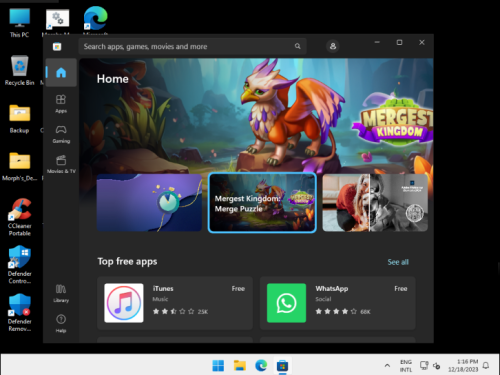This screenshot has width=500, height=375.
Task: Open the Library in the sidebar
Action: (x=61, y=293)
